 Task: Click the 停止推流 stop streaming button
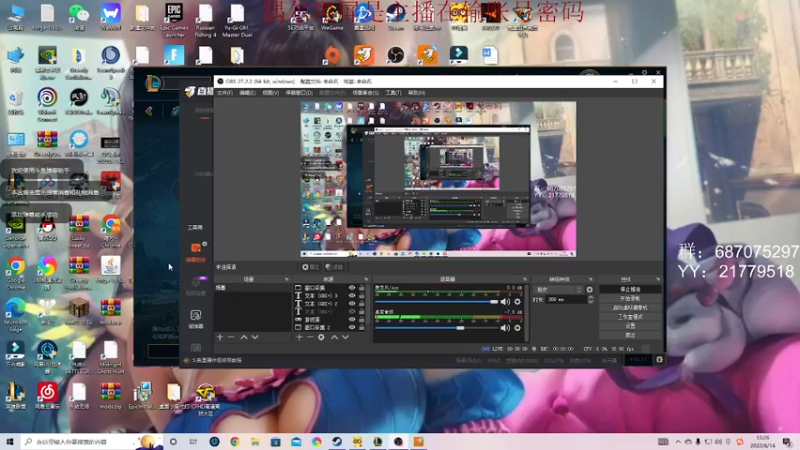630,289
